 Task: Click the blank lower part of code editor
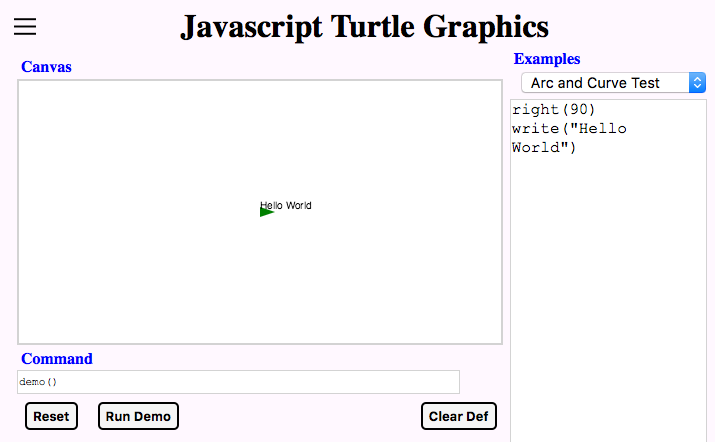608,319
